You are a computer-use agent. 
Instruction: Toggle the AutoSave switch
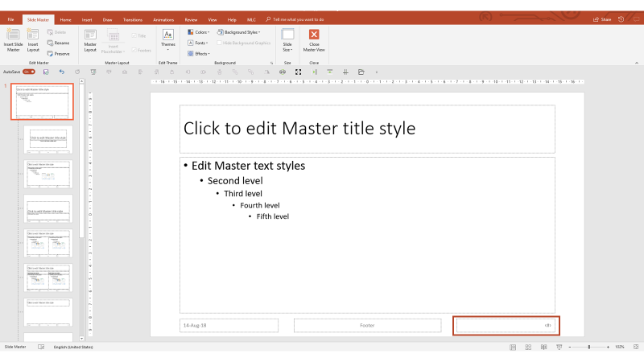click(29, 72)
